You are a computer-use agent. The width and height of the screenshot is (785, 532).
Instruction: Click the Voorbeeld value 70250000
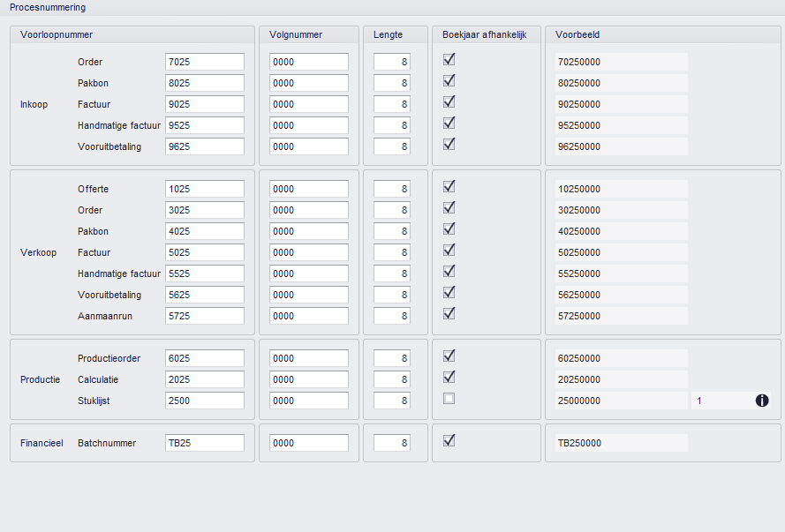click(x=622, y=62)
